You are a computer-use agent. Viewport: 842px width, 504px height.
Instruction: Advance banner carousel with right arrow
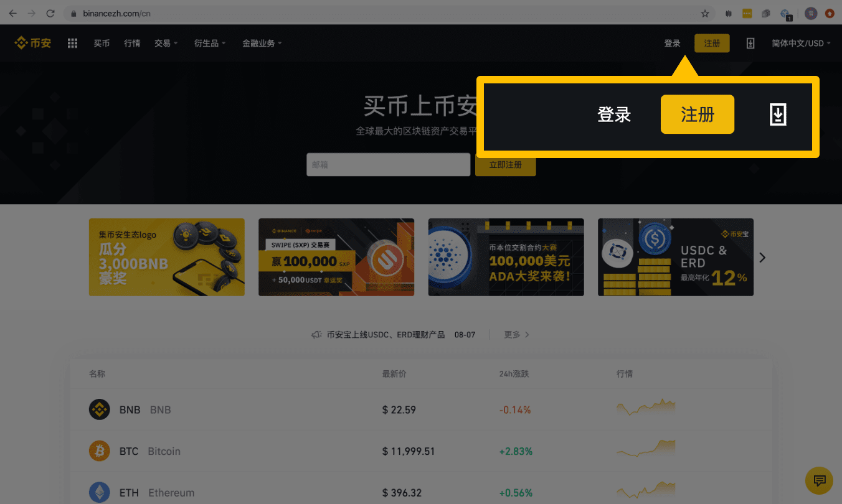(762, 257)
